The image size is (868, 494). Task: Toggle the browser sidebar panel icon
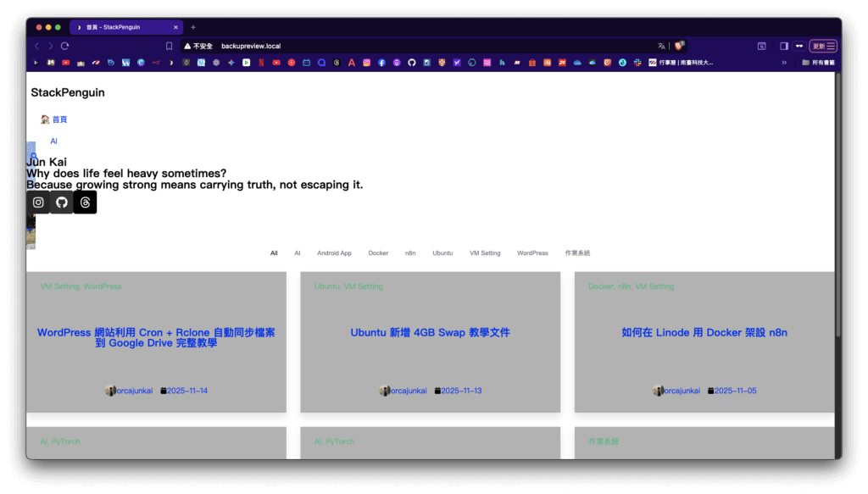coord(783,46)
